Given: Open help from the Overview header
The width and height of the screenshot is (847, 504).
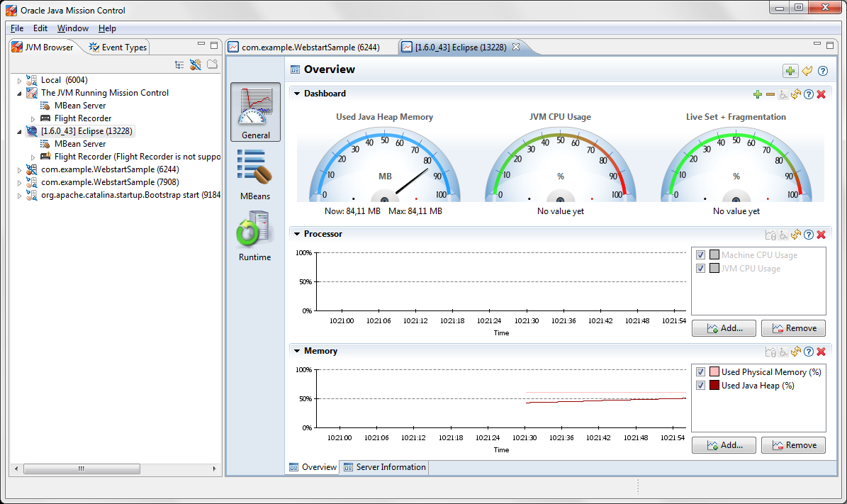Looking at the screenshot, I should (823, 71).
